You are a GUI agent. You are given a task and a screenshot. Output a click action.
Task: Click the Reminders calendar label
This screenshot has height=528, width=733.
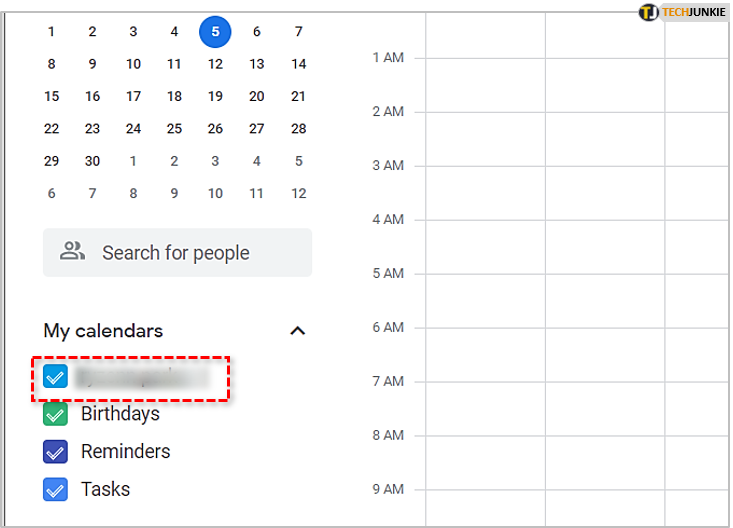coord(126,452)
